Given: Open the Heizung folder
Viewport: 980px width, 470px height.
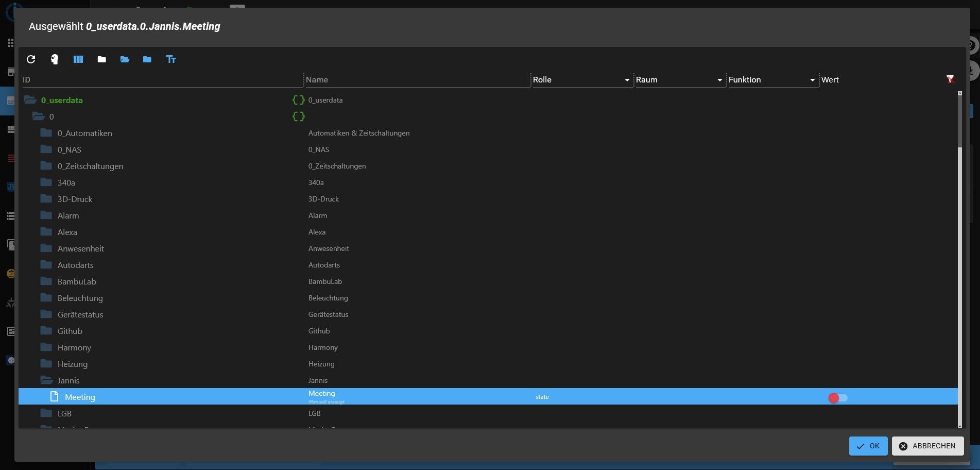Looking at the screenshot, I should click(46, 364).
